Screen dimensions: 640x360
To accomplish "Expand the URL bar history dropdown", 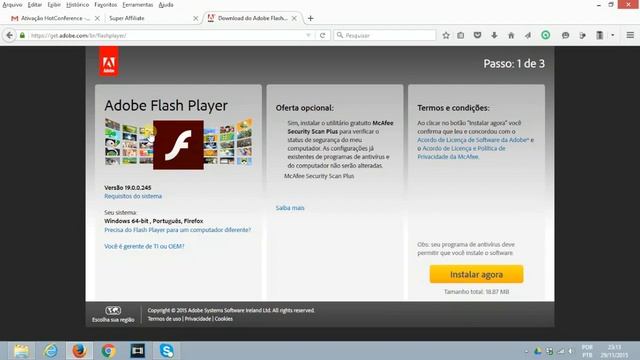I will 308,36.
